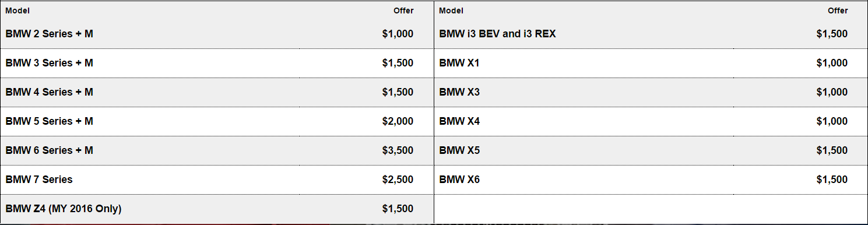Select the $2,000 offer for 5 Series
This screenshot has height=225, width=868.
point(398,121)
